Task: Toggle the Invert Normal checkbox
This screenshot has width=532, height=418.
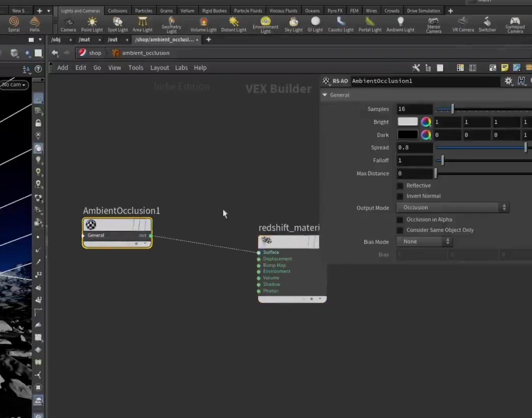Action: pos(400,196)
